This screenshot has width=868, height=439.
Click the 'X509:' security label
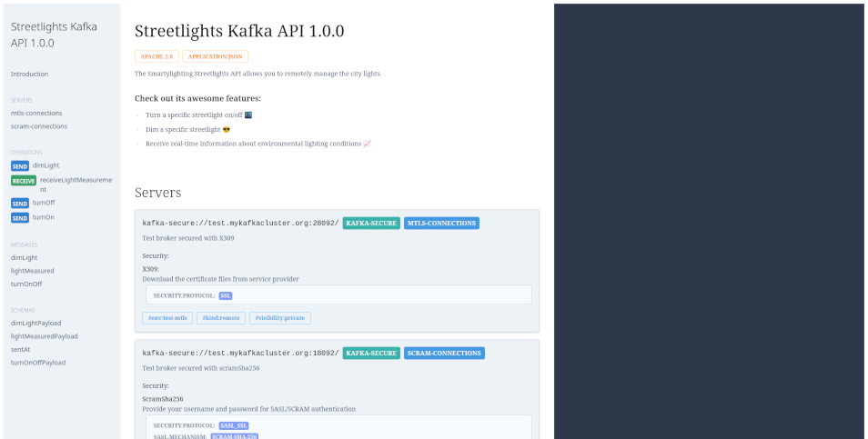tap(150, 269)
